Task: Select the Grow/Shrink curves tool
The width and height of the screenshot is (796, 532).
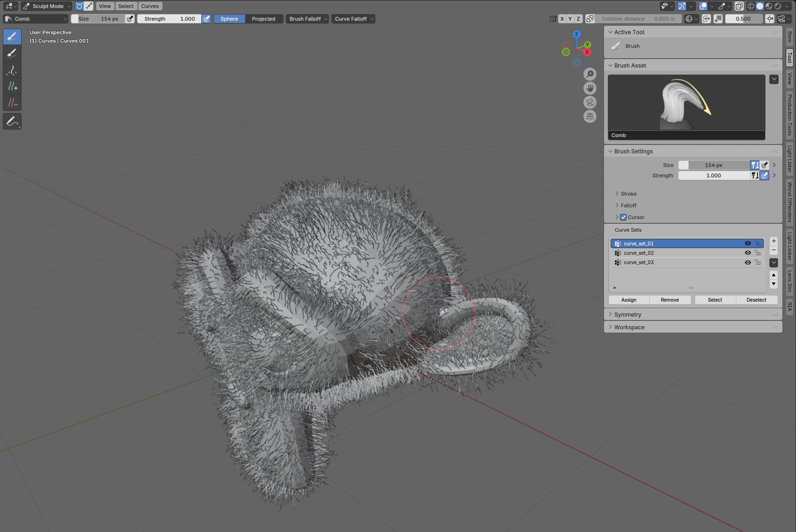Action: pos(12,70)
